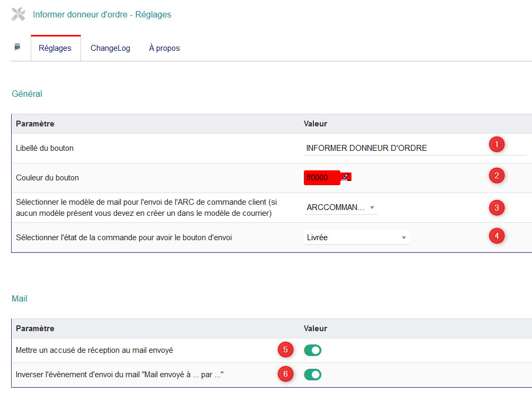The image size is (532, 401).
Task: Click the red marker numbered 6
Action: (285, 374)
